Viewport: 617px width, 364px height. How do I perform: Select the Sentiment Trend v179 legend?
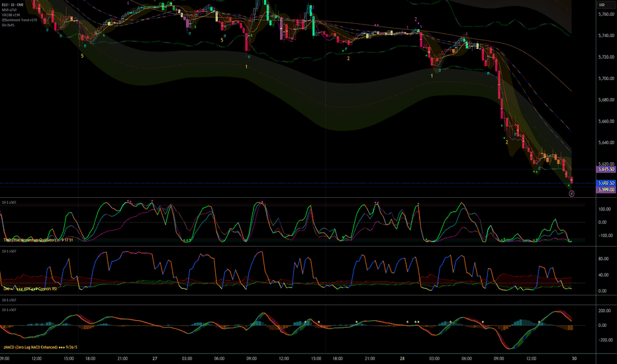click(x=19, y=20)
